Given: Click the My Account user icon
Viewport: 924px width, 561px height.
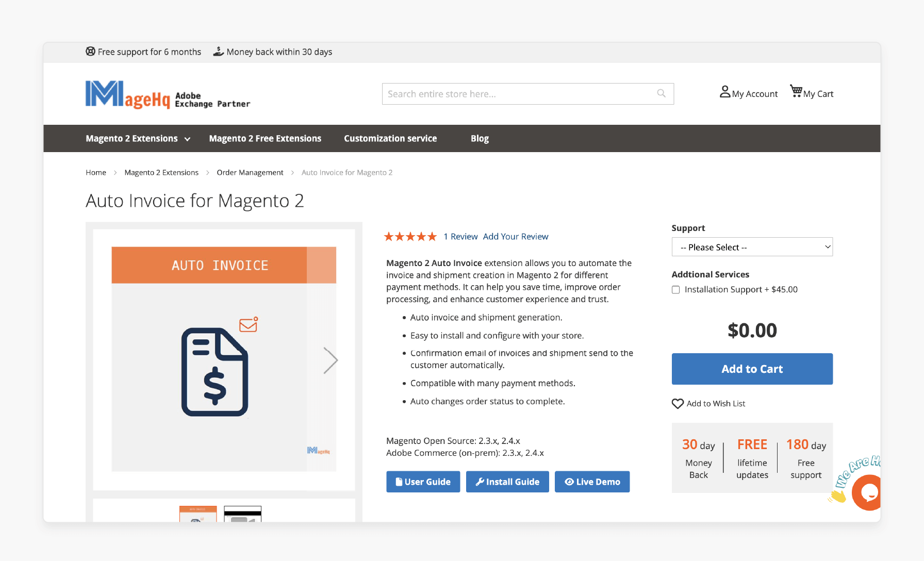Looking at the screenshot, I should [x=725, y=92].
